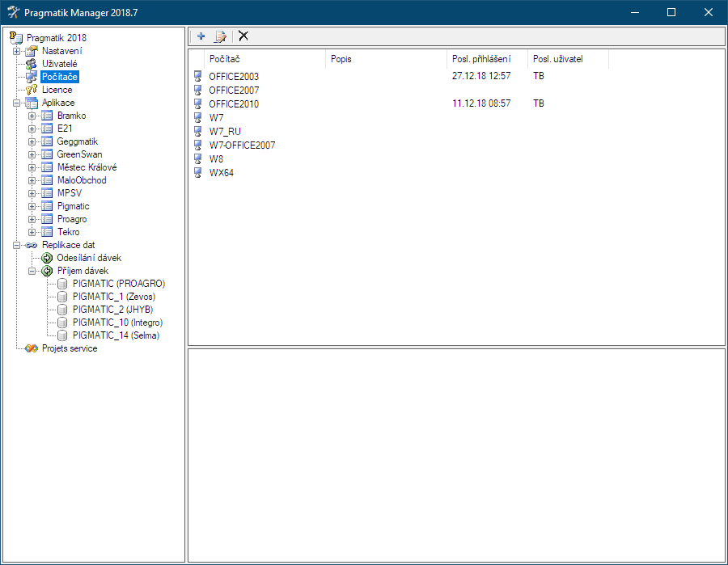Viewport: 728px width, 565px height.
Task: Click the Příjem dávek green arrow icon
Action: tap(47, 271)
